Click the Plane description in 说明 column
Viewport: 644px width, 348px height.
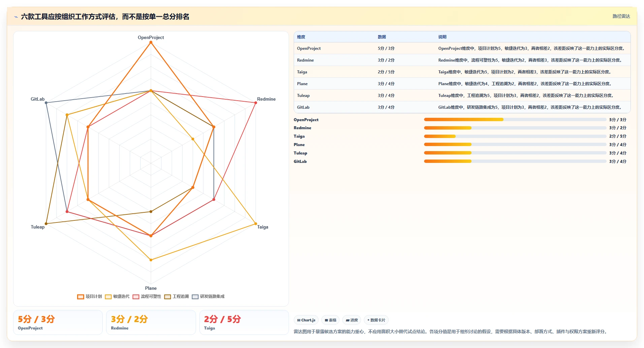525,84
